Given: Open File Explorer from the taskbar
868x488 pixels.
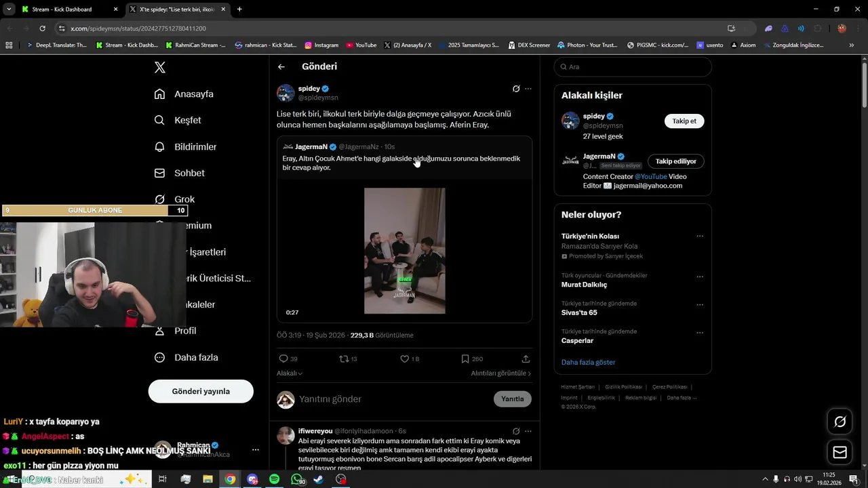Looking at the screenshot, I should tap(208, 479).
